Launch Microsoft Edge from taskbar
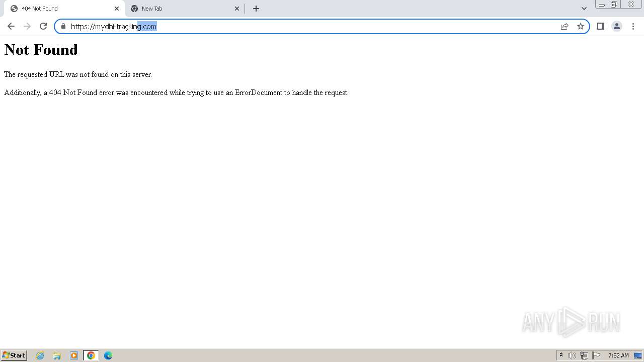This screenshot has height=362, width=644. point(108,355)
